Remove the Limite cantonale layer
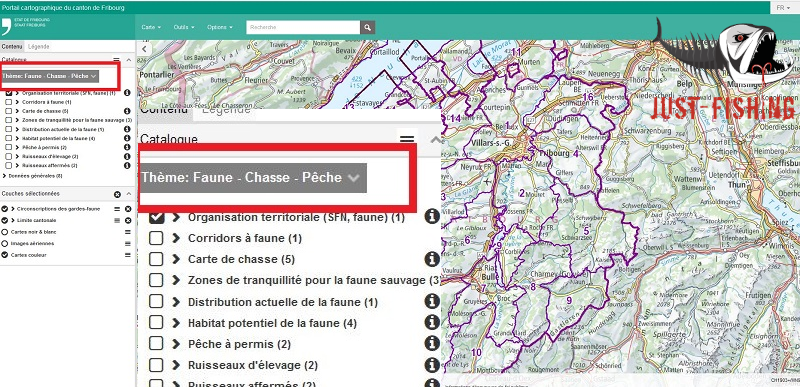The image size is (800, 387). (128, 220)
